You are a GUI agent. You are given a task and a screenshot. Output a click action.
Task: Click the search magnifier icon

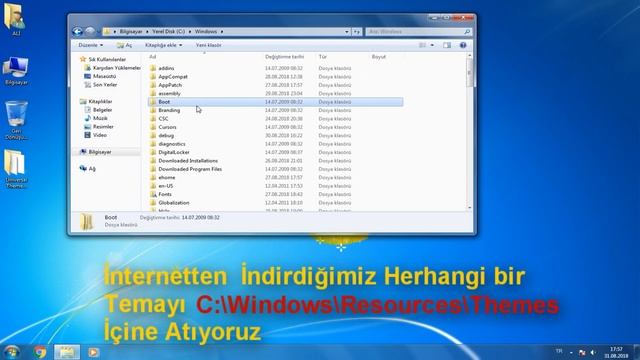(x=467, y=31)
